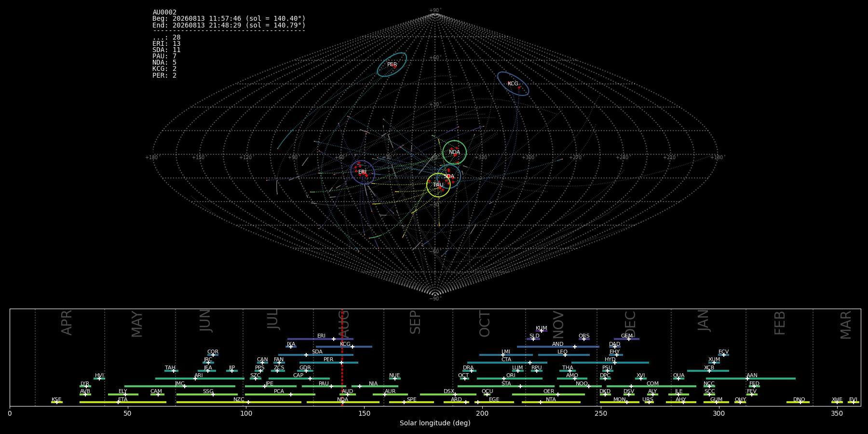Screen dimensions: 868x434
Task: Click the NZC shower bar in timeline
Action: click(239, 402)
